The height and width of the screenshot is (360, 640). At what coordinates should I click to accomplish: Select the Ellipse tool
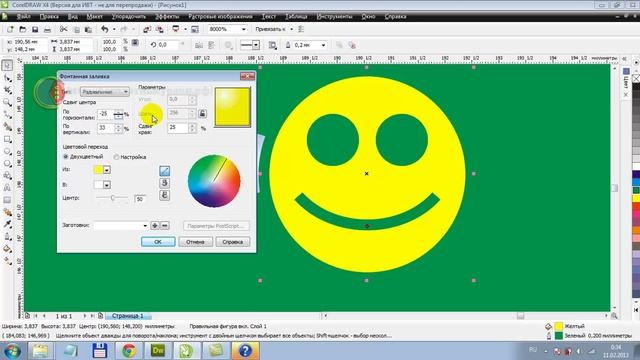tap(7, 151)
